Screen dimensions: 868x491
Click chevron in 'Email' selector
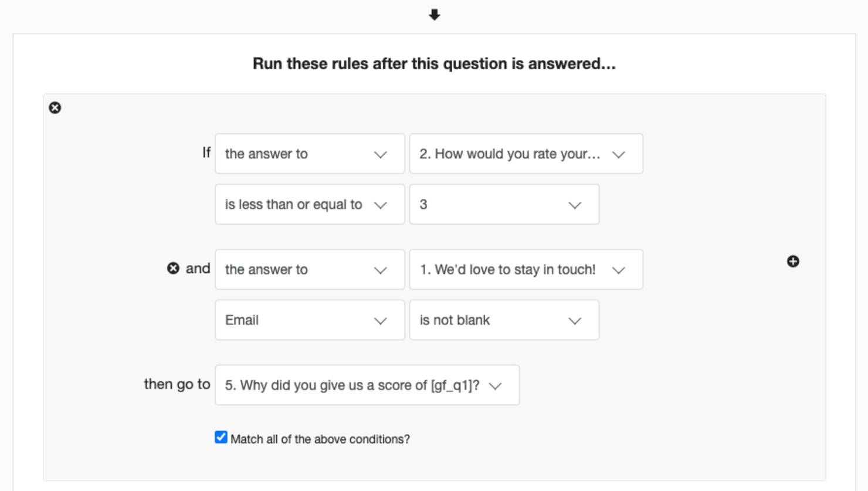[381, 321]
